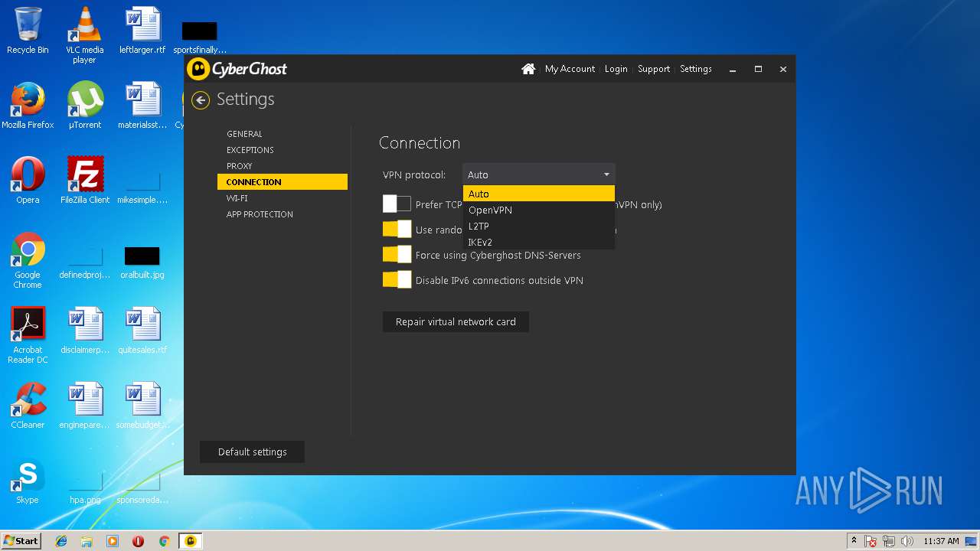Open FileZilla Client shortcut
980x551 pixels.
[85, 181]
